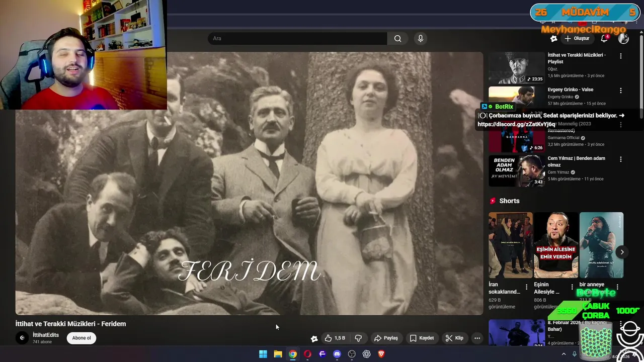The height and width of the screenshot is (362, 644).
Task: Like the Feridem video
Action: pos(335,338)
